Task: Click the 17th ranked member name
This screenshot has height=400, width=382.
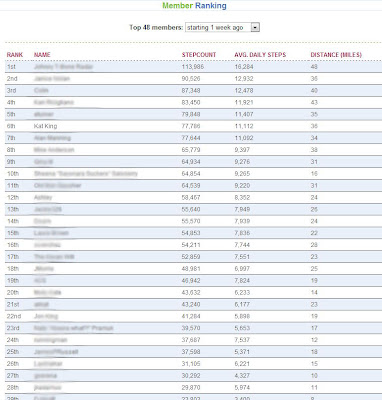Action: (x=54, y=257)
